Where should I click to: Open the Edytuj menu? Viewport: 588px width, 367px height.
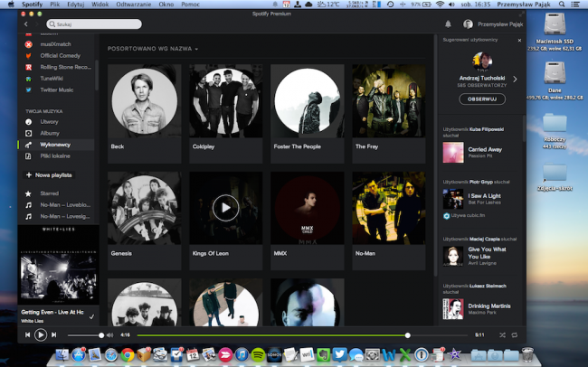76,5
